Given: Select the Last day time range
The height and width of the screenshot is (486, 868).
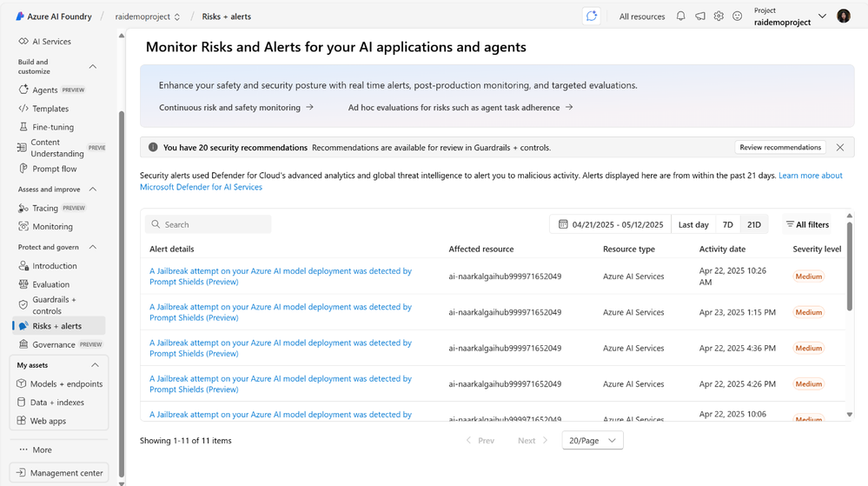Looking at the screenshot, I should click(693, 224).
